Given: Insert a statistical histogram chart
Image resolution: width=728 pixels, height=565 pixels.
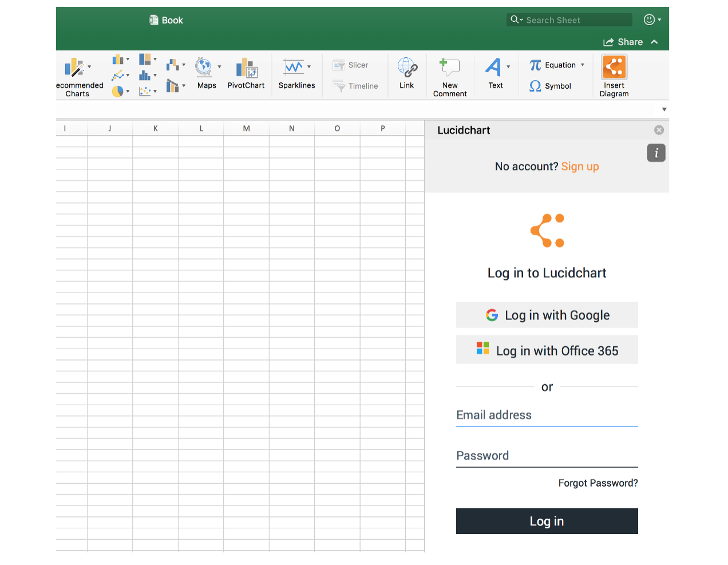Looking at the screenshot, I should [145, 75].
